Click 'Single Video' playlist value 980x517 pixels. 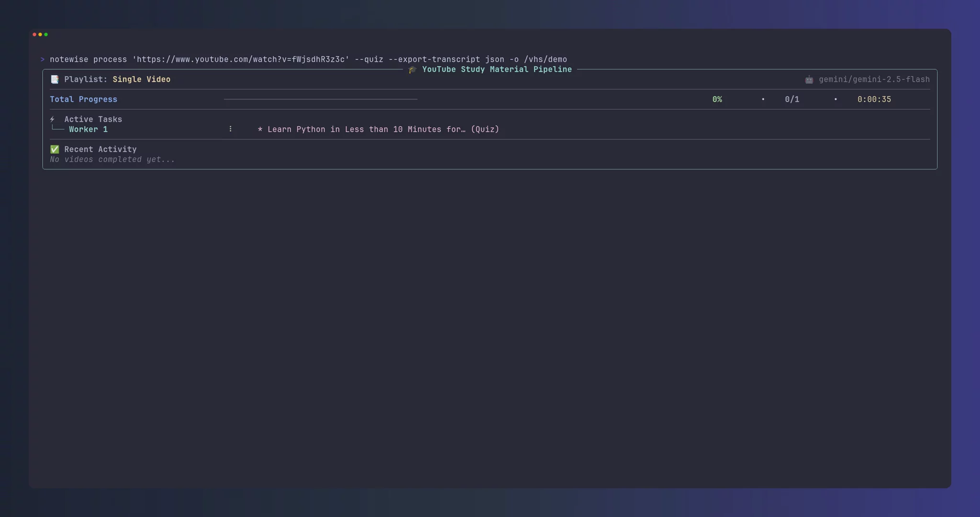point(142,79)
